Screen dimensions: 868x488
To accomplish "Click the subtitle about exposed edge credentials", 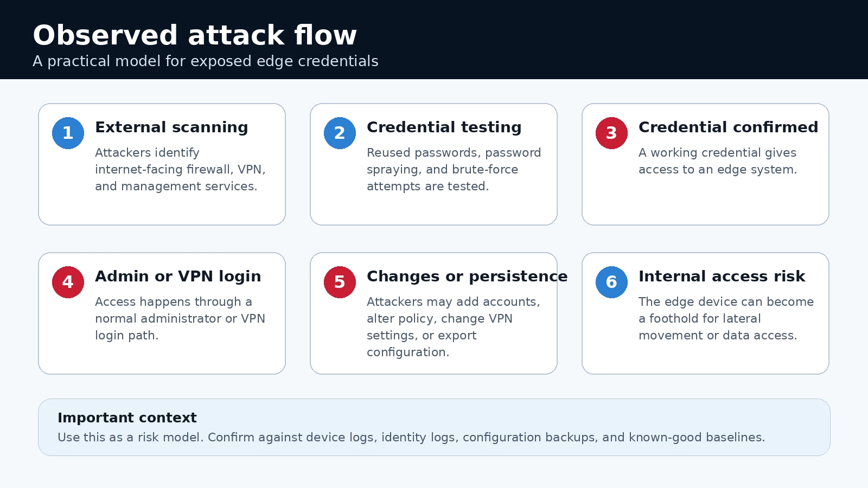I will (x=206, y=61).
